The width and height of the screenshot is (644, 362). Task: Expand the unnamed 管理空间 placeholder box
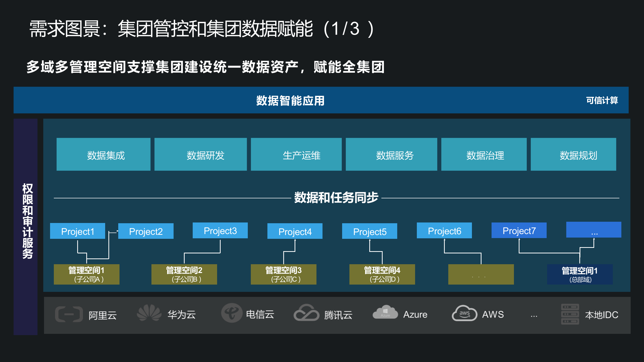pos(481,274)
